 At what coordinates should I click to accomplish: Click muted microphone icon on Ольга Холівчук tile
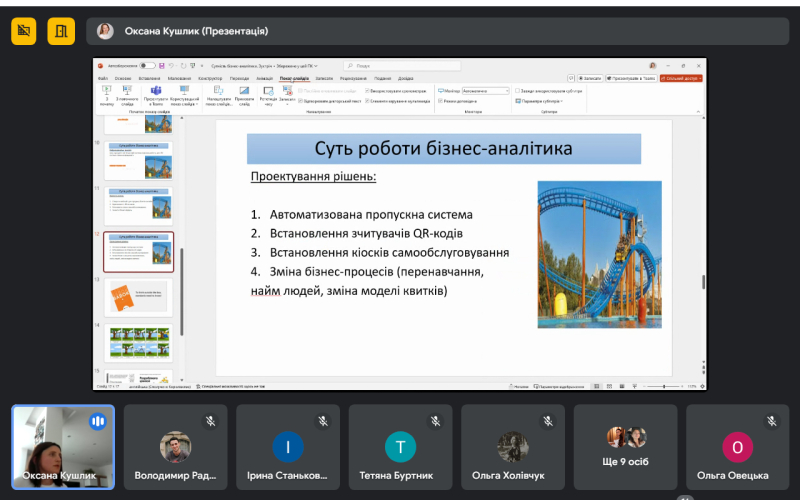coord(547,421)
